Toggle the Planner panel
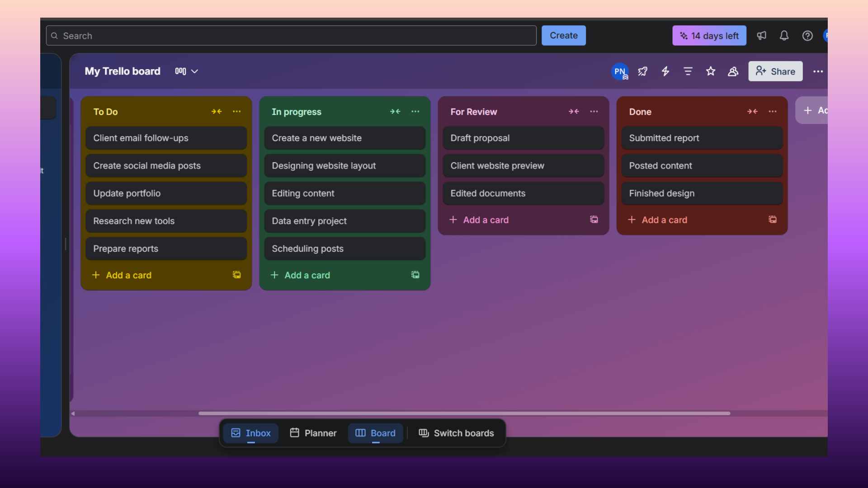The height and width of the screenshot is (488, 868). pyautogui.click(x=313, y=433)
